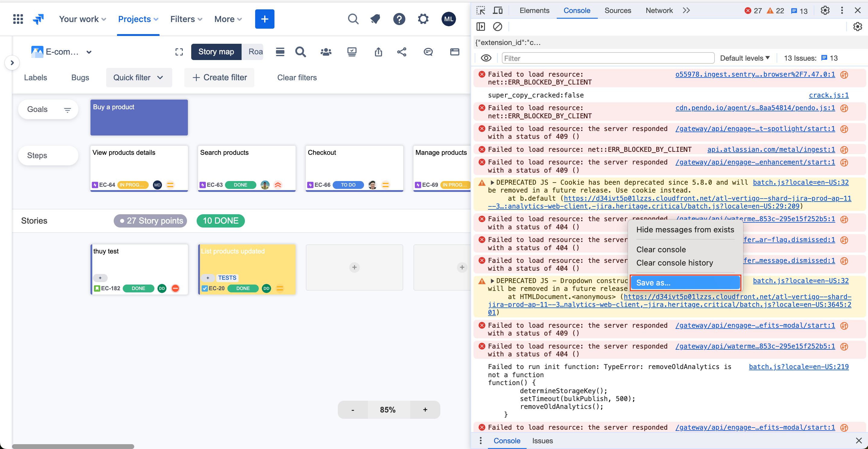
Task: Click the clear console circle icon
Action: point(497,26)
